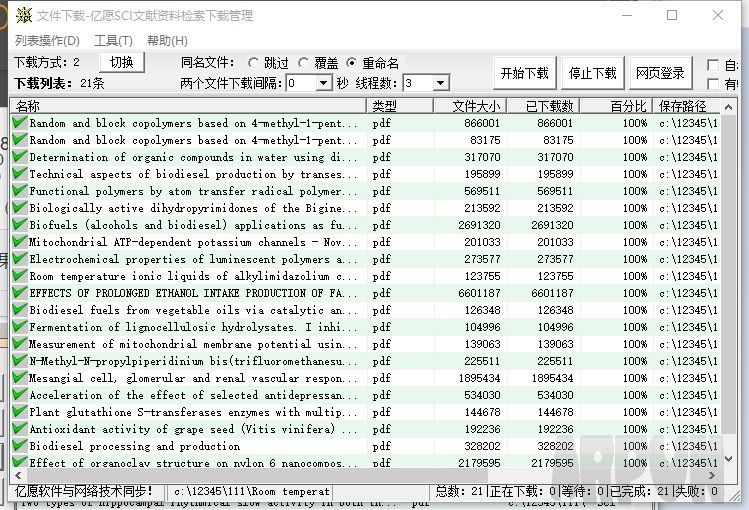This screenshot has width=749, height=510.
Task: Click file size cell 83175
Action: click(x=485, y=140)
